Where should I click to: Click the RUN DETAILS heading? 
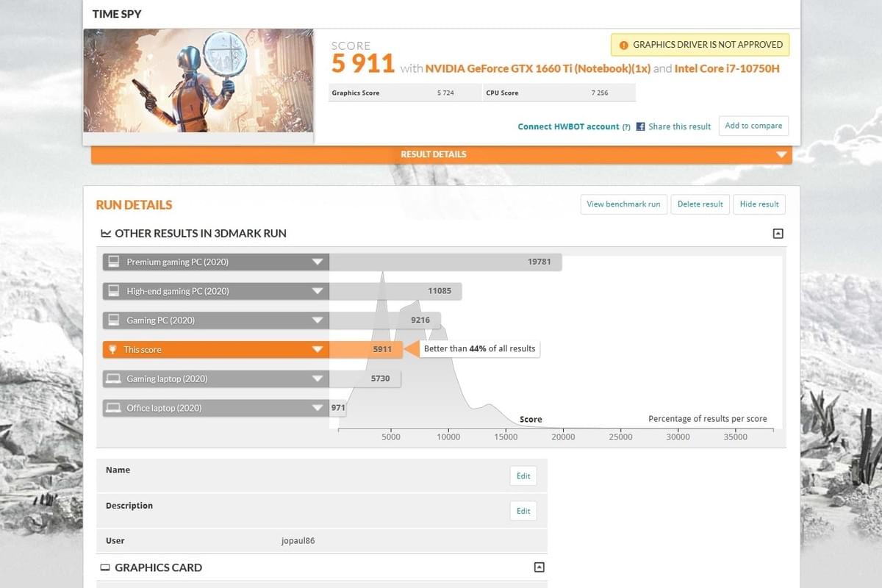click(x=134, y=205)
